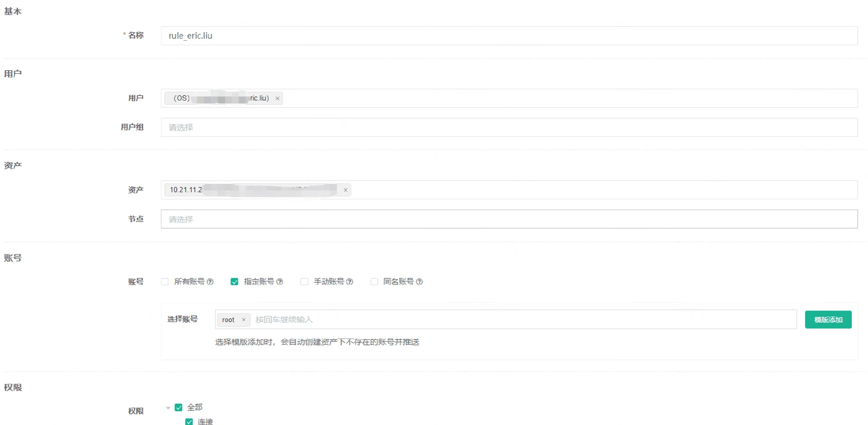Toggle the 连接 permission checkbox

(189, 421)
